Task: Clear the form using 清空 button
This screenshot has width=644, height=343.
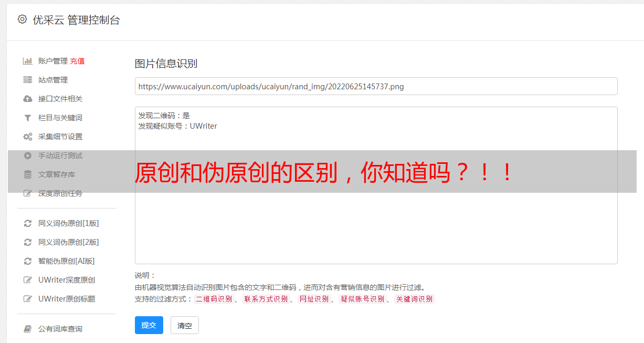Action: tap(185, 325)
